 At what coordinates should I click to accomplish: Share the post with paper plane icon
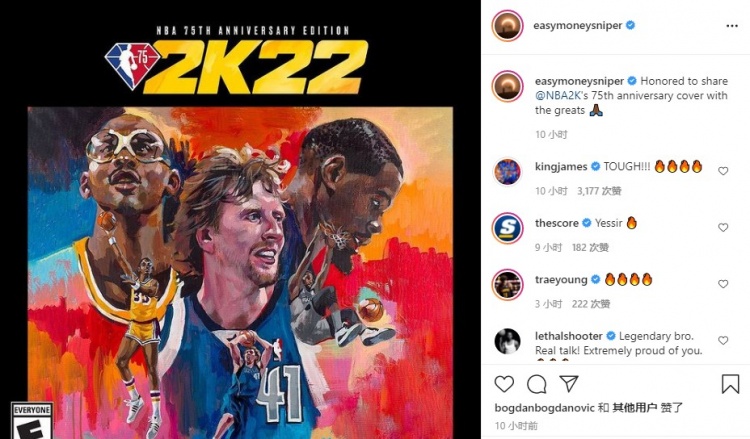tap(569, 383)
